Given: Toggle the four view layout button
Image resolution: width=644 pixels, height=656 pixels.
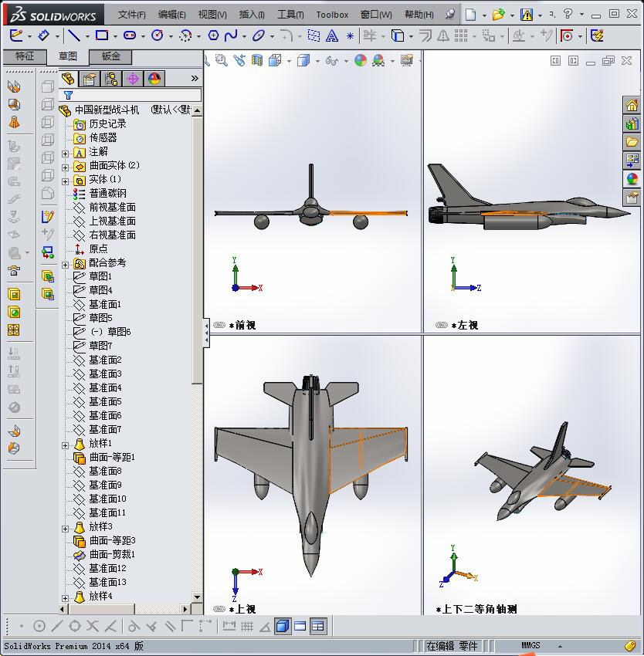Looking at the screenshot, I should (318, 627).
